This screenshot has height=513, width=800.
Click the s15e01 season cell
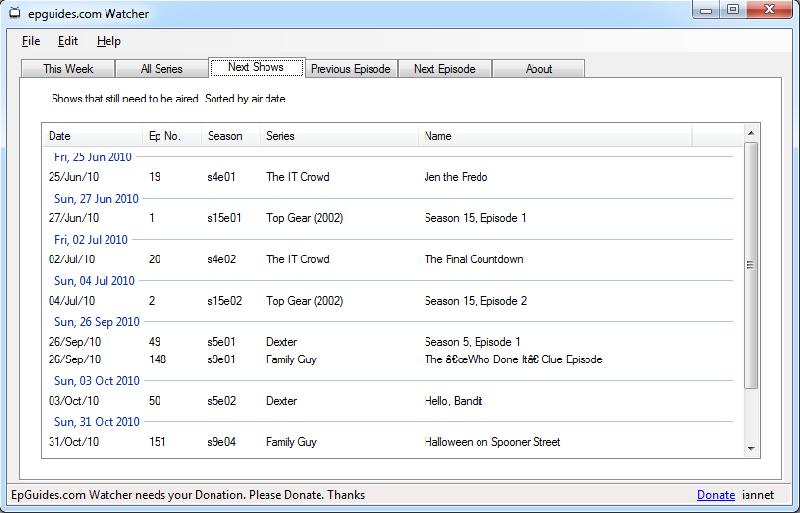(x=224, y=218)
